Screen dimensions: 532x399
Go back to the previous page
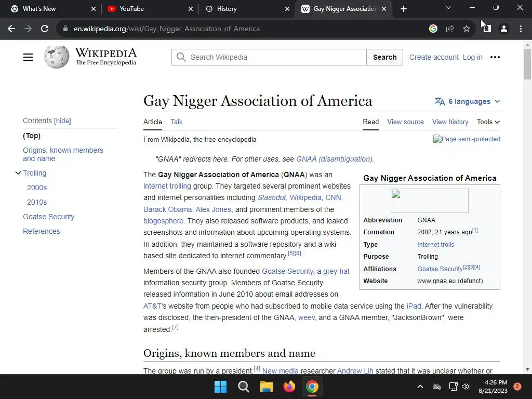tap(11, 29)
